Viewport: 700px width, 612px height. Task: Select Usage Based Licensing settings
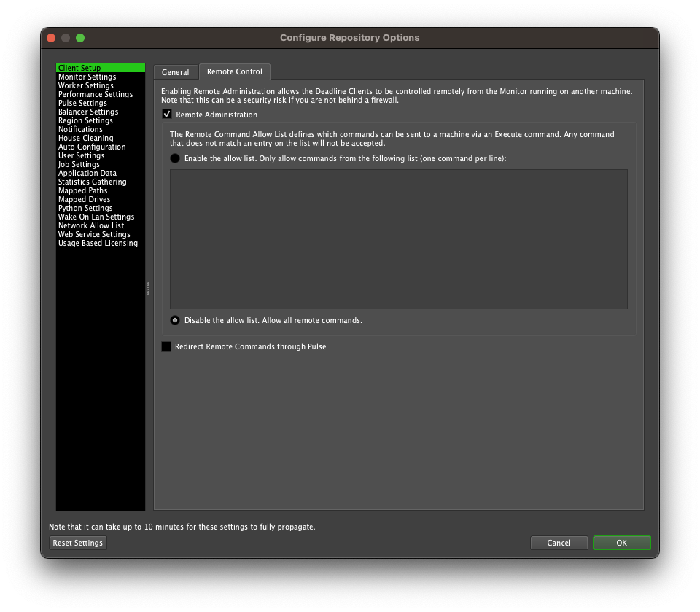pyautogui.click(x=98, y=243)
